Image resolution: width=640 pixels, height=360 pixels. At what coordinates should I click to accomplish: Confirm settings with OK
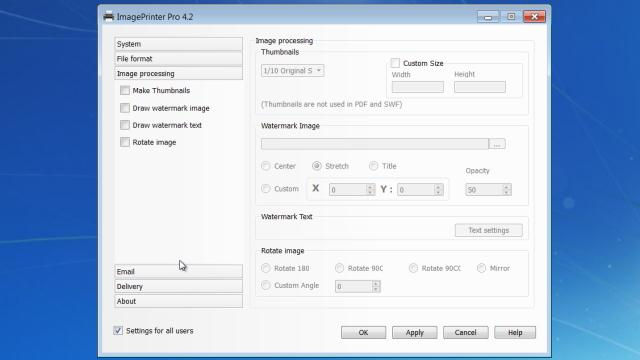pos(363,333)
